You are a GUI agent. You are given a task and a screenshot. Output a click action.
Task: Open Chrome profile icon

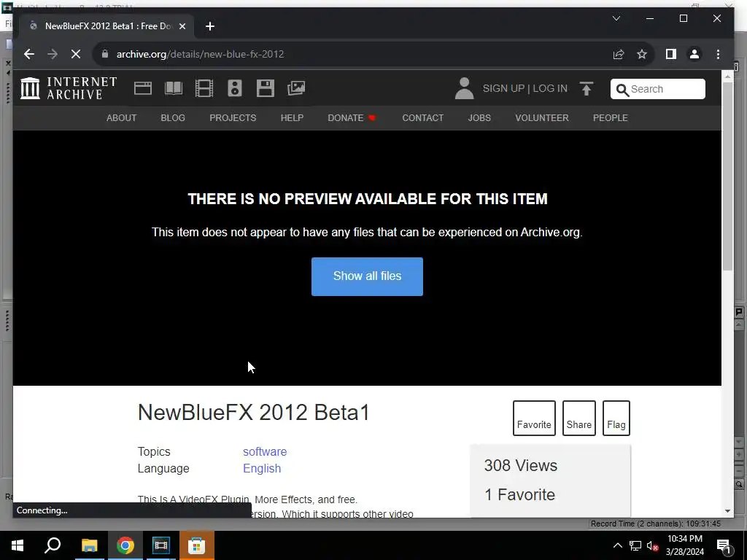click(694, 54)
